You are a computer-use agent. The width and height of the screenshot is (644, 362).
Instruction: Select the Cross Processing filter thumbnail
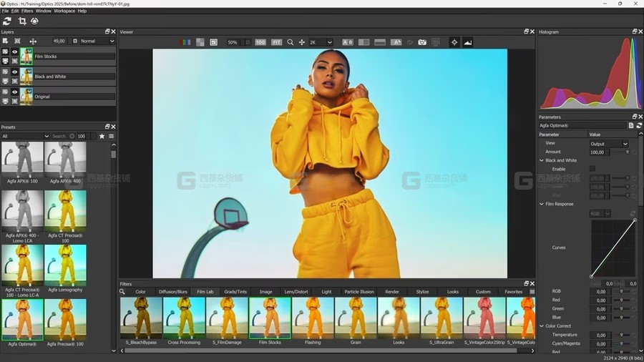[x=184, y=318]
